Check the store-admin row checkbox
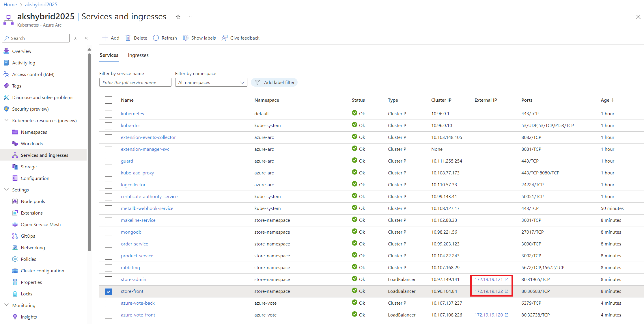 (109, 280)
